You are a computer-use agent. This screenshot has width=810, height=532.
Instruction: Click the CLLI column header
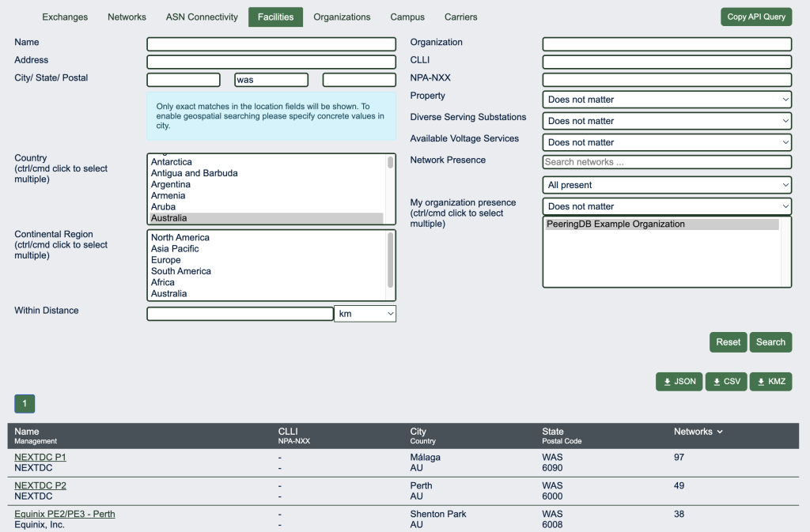click(x=288, y=432)
